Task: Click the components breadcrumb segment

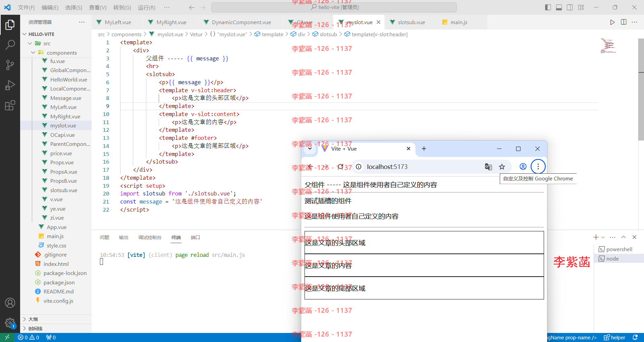Action: tap(126, 34)
